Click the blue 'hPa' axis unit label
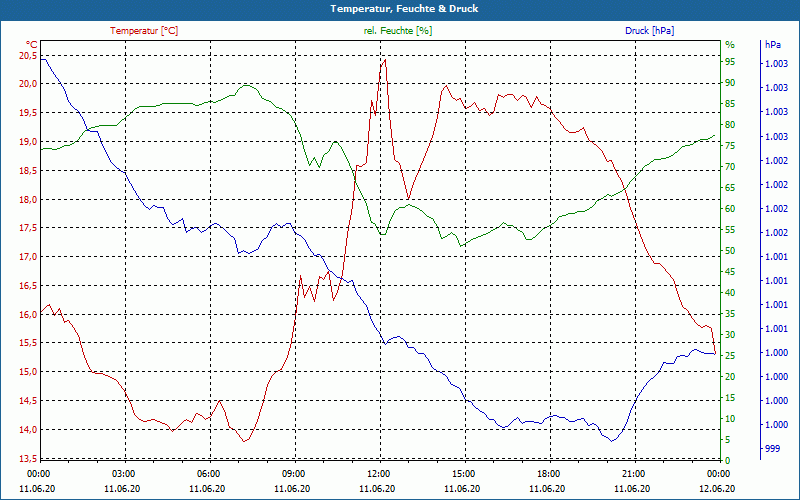This screenshot has width=800, height=500. pos(772,44)
